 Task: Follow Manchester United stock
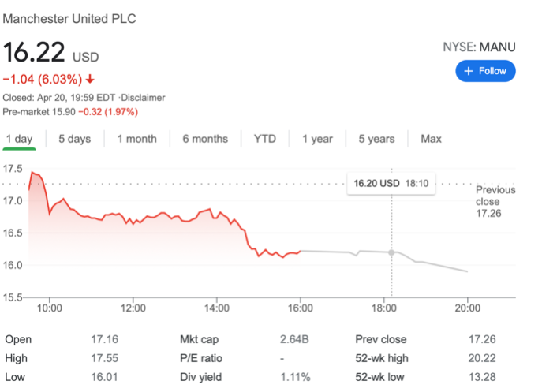(x=485, y=71)
